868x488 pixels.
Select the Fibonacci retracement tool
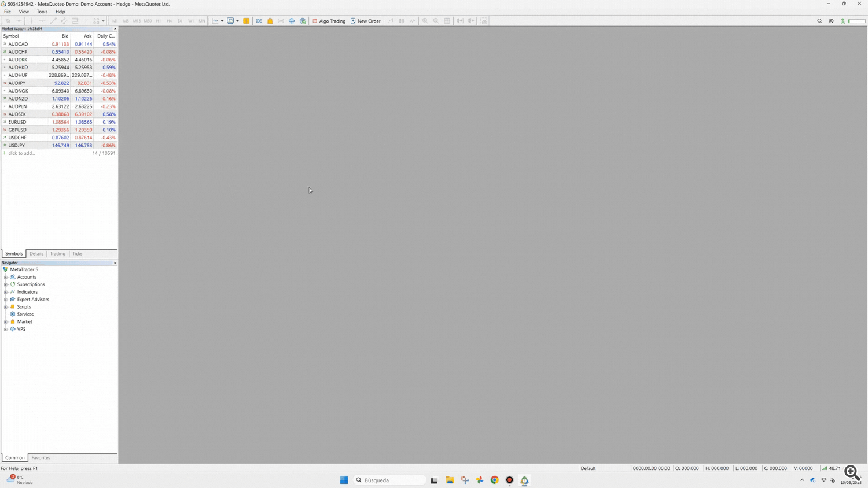point(75,21)
